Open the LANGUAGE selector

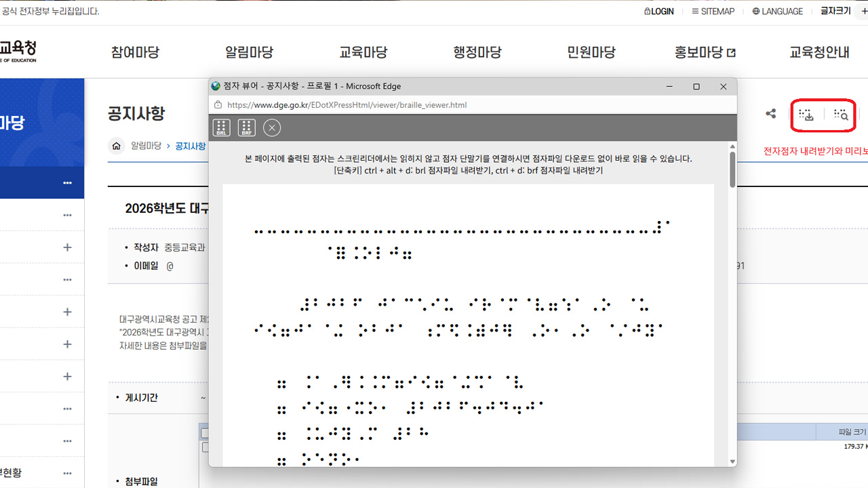click(x=777, y=12)
